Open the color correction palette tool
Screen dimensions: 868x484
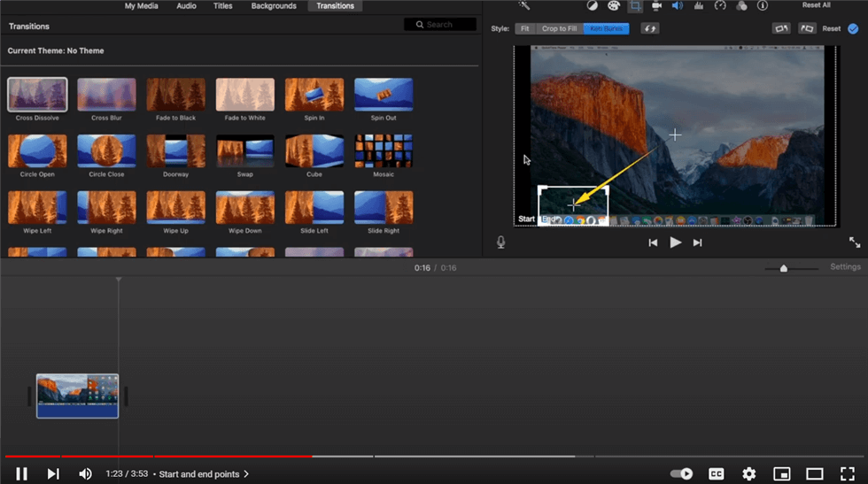[x=613, y=5]
